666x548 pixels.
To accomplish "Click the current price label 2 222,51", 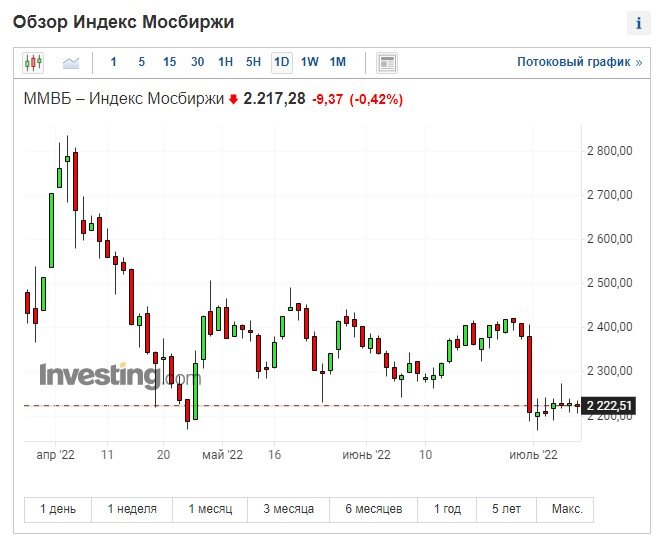I will pyautogui.click(x=609, y=406).
